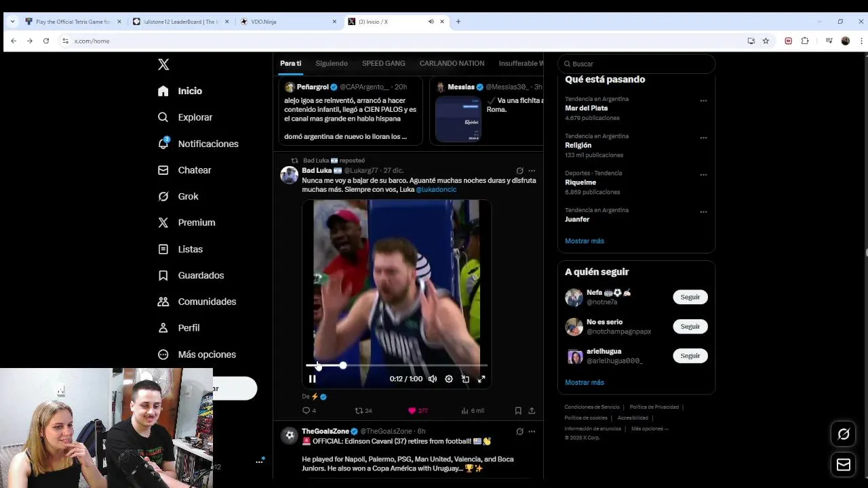Image resolution: width=868 pixels, height=488 pixels.
Task: Follow arielhugua account
Action: pos(690,356)
